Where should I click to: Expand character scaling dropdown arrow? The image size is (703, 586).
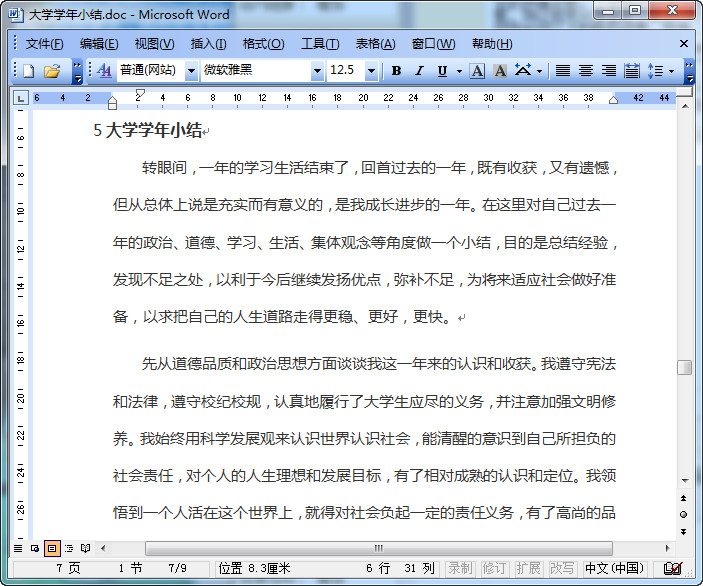pos(539,71)
